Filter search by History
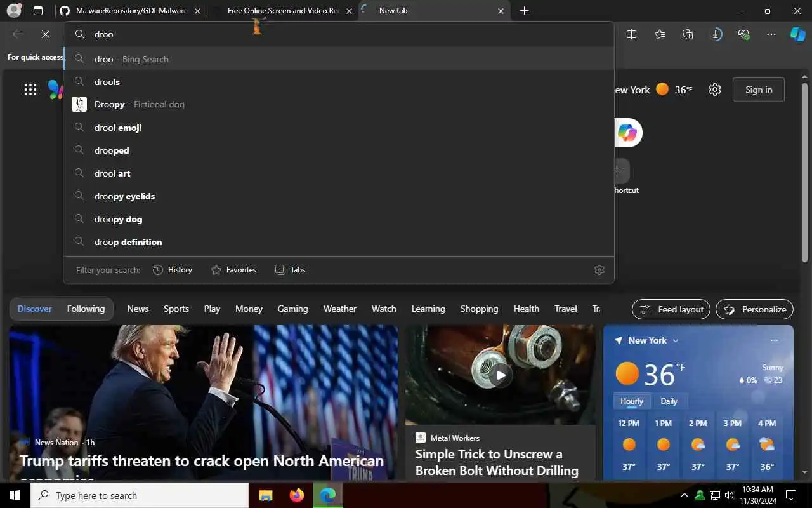This screenshot has height=508, width=812. pos(173,270)
